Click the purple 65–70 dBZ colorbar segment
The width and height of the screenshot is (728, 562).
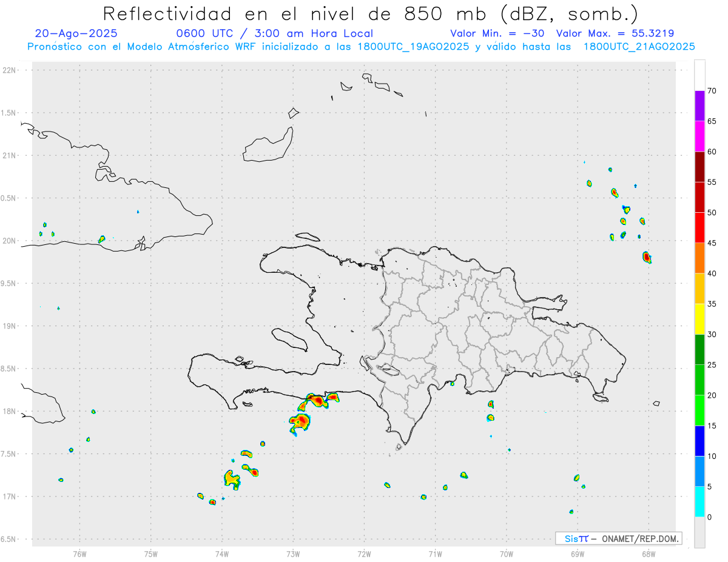click(x=699, y=106)
